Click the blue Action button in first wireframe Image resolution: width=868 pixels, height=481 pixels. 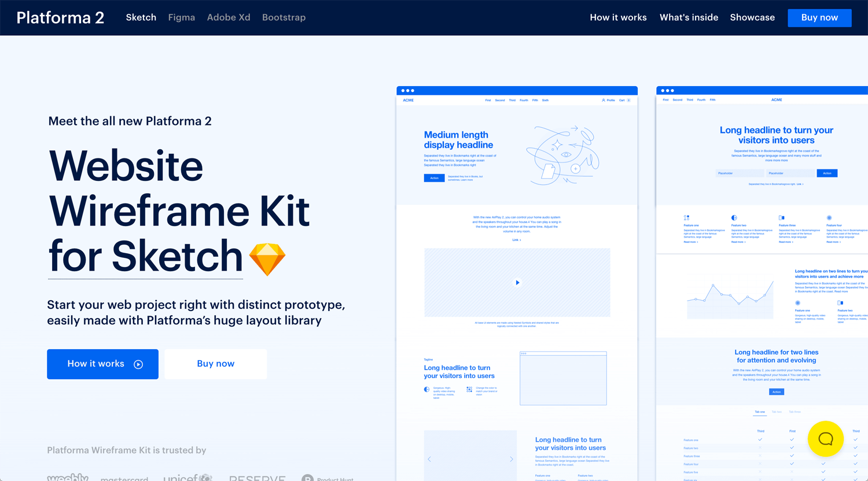tap(434, 178)
